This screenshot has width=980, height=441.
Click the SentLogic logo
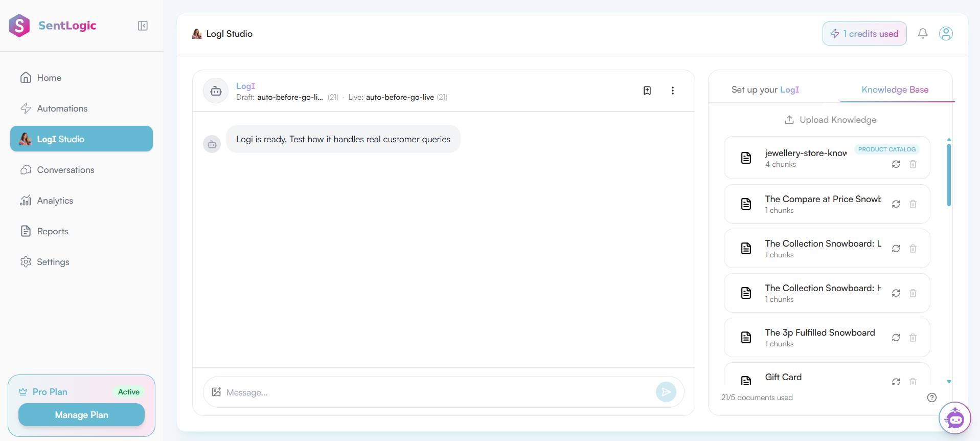(53, 26)
